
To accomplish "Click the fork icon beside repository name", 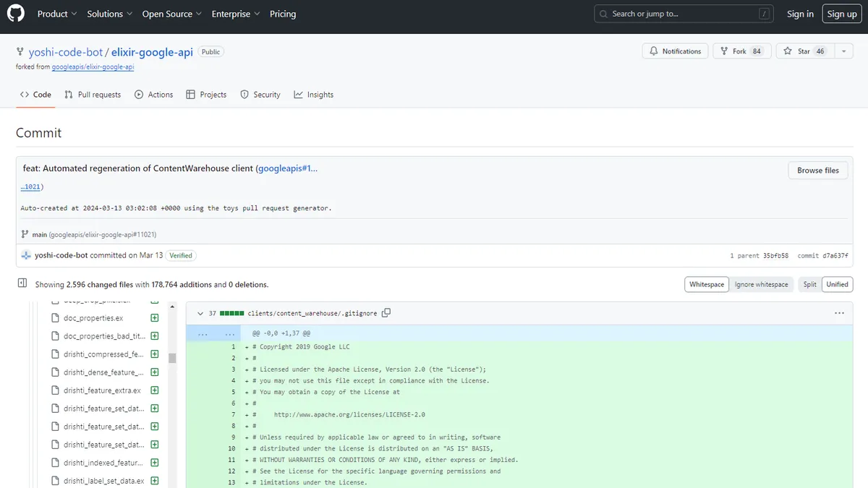I will pos(20,52).
